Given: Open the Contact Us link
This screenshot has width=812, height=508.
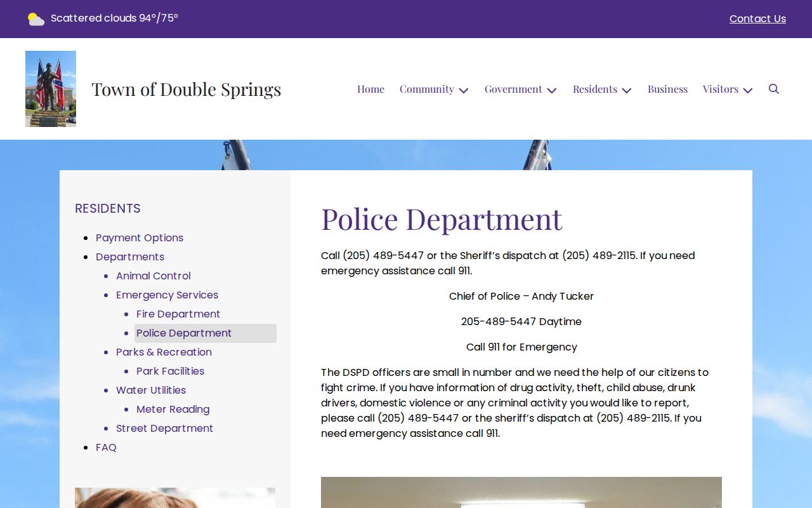Looking at the screenshot, I should [x=757, y=19].
